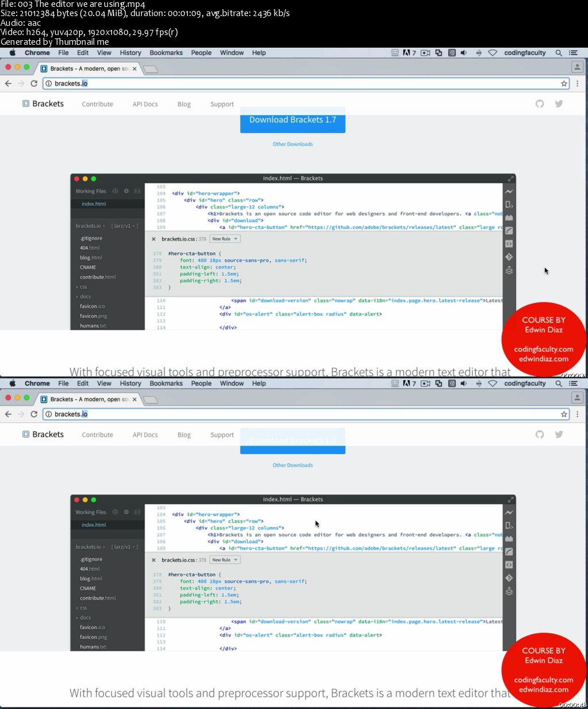588x709 pixels.
Task: Click Wi-Fi icon in lower menu bar
Action: coord(493,383)
